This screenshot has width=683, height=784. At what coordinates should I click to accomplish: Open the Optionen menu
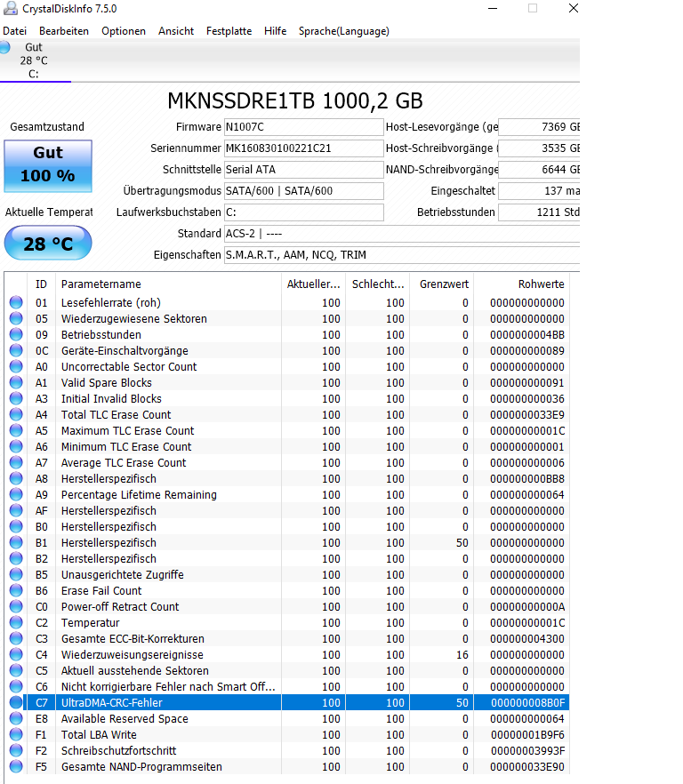tap(124, 31)
